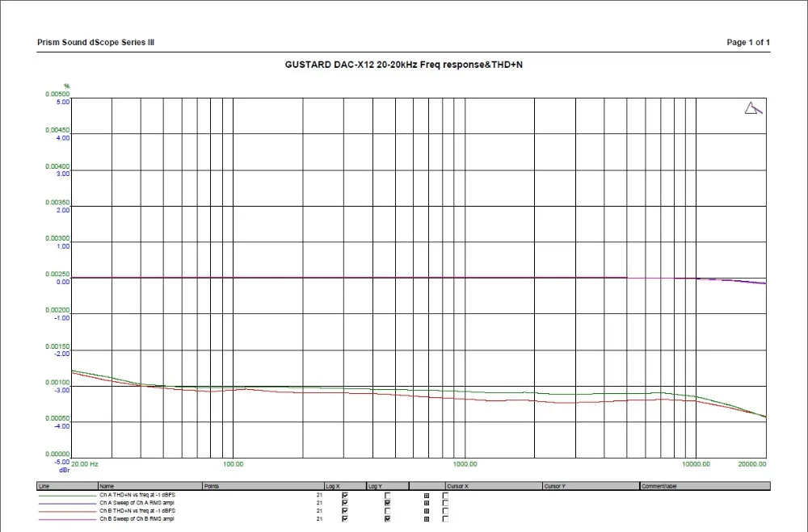Disable Log Y for Ch B Sweep trace

click(x=388, y=519)
